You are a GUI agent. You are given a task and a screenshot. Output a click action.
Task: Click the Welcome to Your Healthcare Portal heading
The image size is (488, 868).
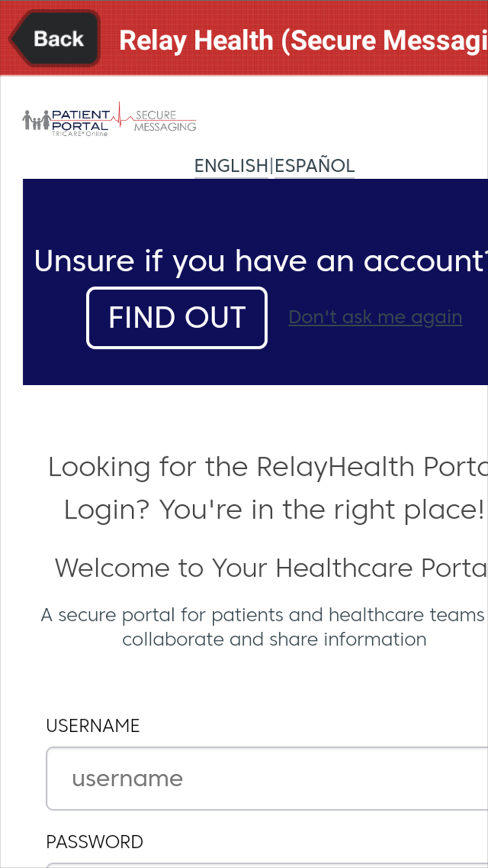point(271,568)
